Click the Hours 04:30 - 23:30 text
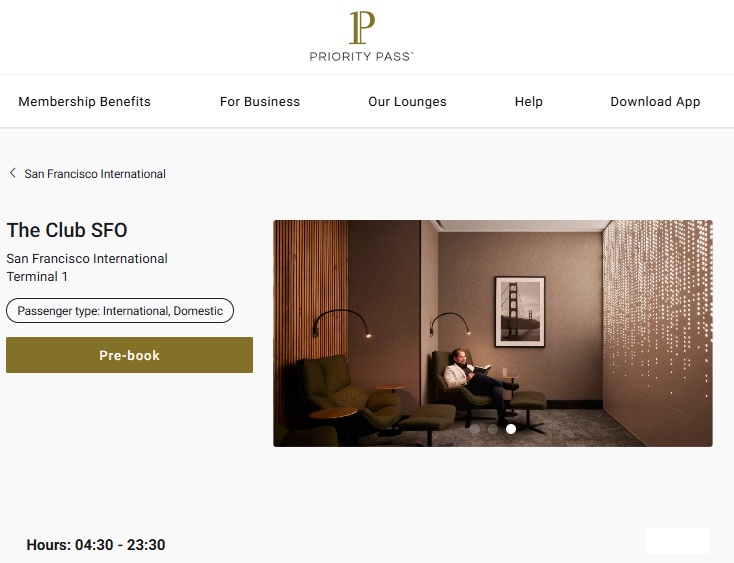 [96, 545]
